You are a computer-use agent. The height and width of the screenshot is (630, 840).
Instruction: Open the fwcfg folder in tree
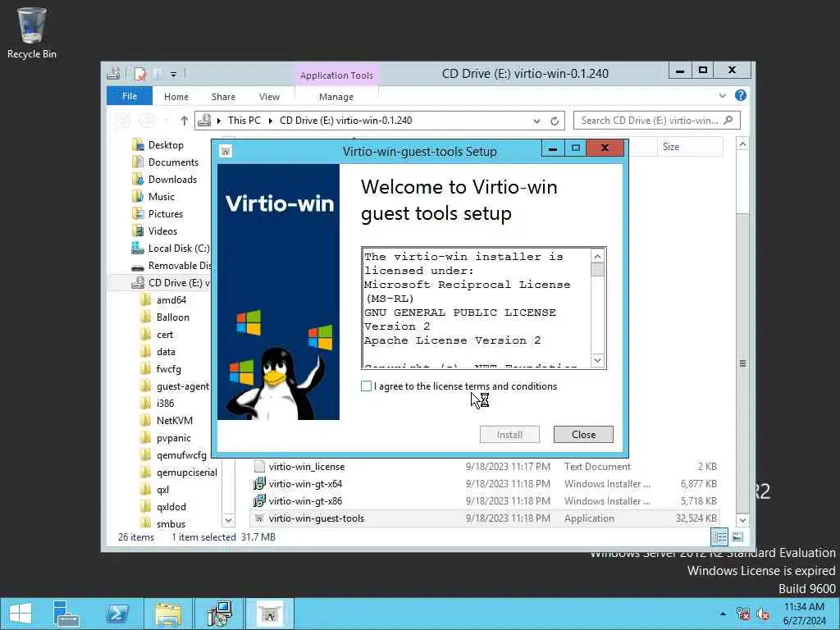167,369
